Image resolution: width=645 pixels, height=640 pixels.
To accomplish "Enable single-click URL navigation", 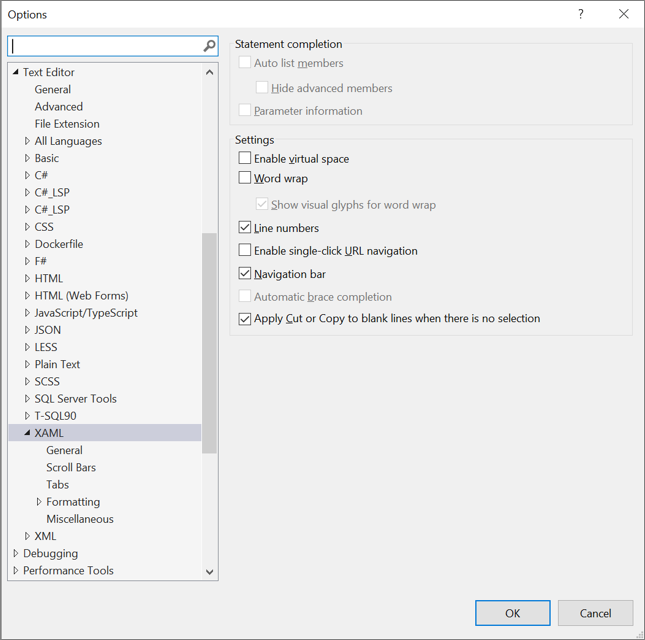I will pyautogui.click(x=245, y=250).
